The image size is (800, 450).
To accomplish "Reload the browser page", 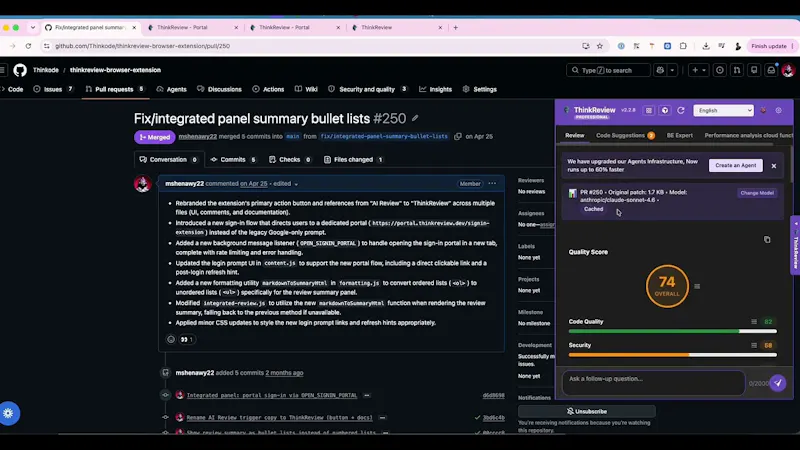I will click(28, 46).
